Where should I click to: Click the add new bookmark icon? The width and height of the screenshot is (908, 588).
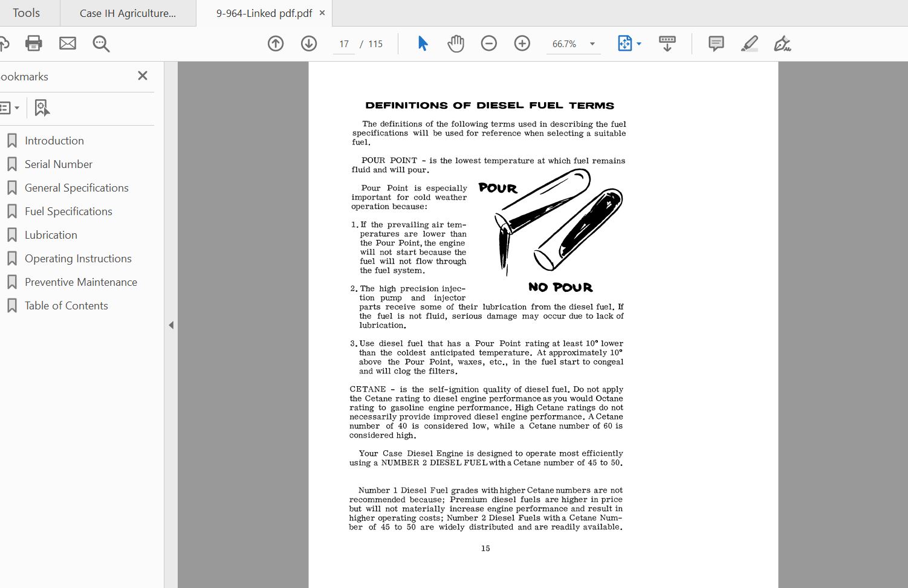pyautogui.click(x=42, y=108)
